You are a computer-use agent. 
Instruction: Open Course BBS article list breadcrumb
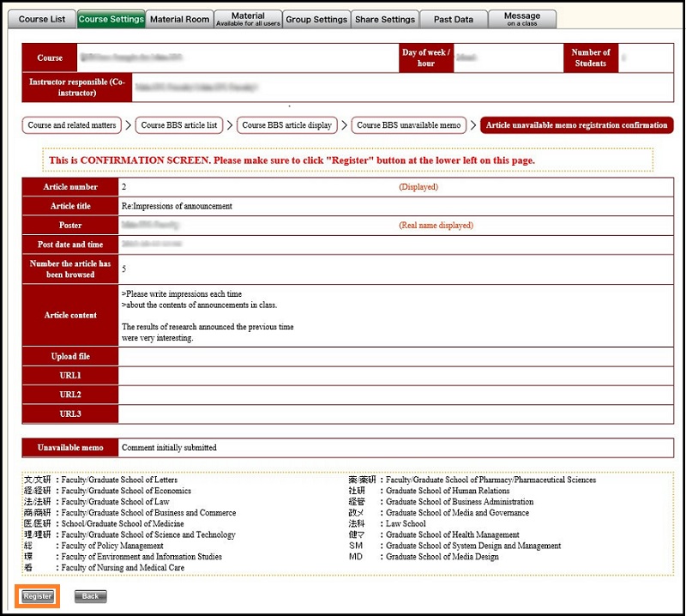180,125
